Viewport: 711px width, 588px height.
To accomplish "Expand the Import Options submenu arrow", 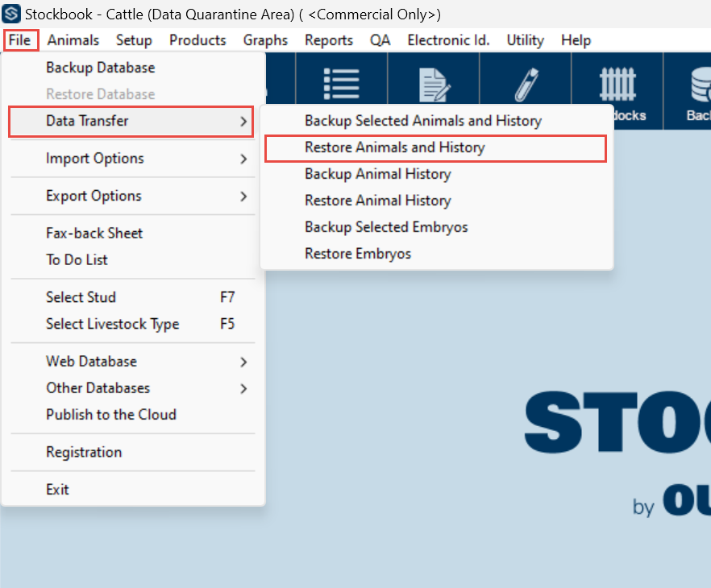I will point(243,159).
